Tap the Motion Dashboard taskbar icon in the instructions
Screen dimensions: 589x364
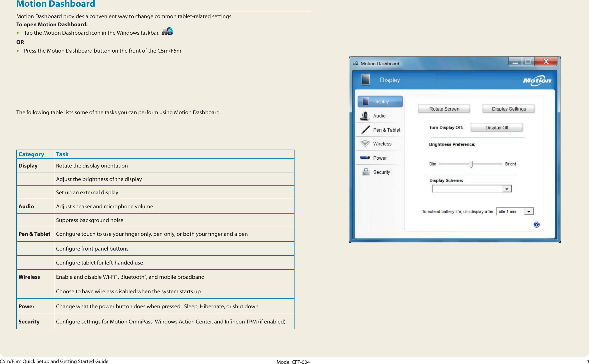[x=168, y=31]
